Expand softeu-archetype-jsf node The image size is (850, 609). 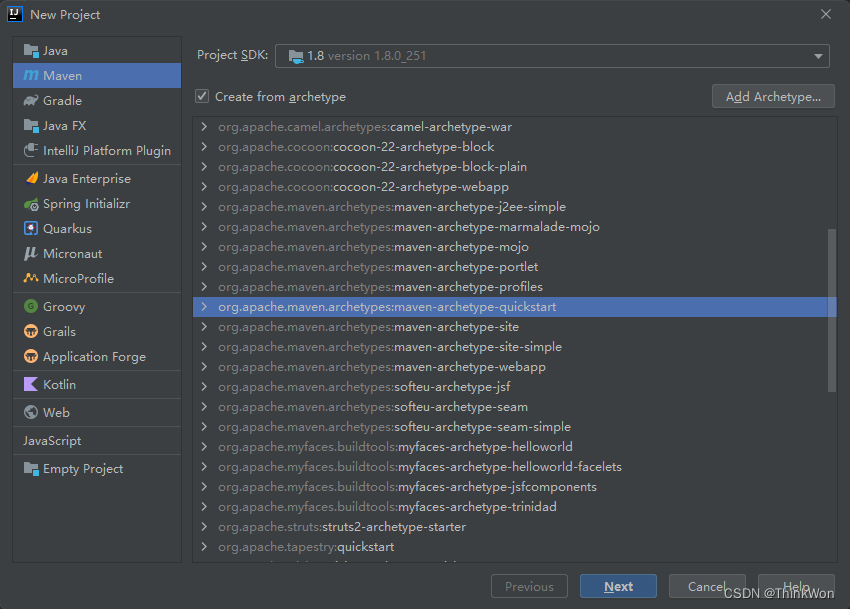coord(204,387)
